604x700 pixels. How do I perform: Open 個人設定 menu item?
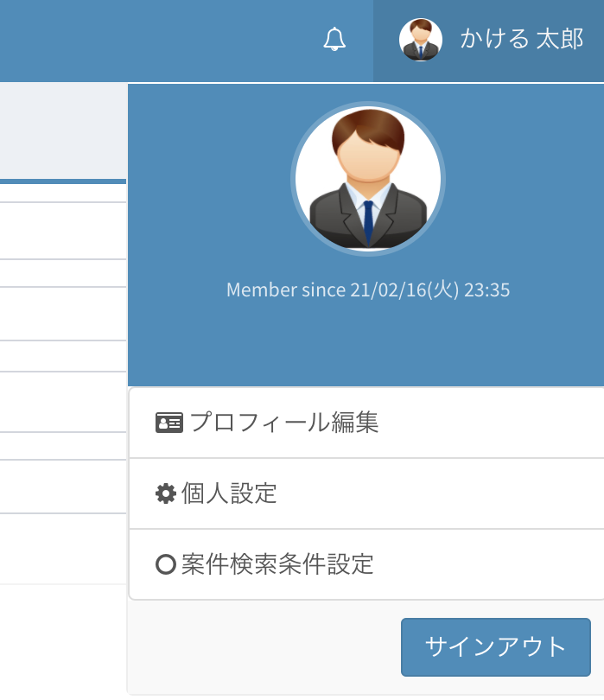366,493
